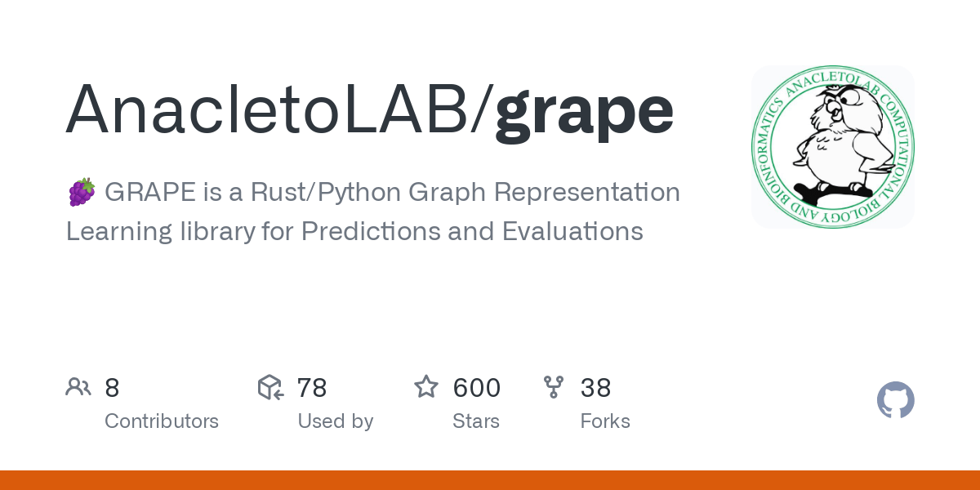
Task: Click the GRAPE Rust/Python description line
Action: click(x=373, y=193)
